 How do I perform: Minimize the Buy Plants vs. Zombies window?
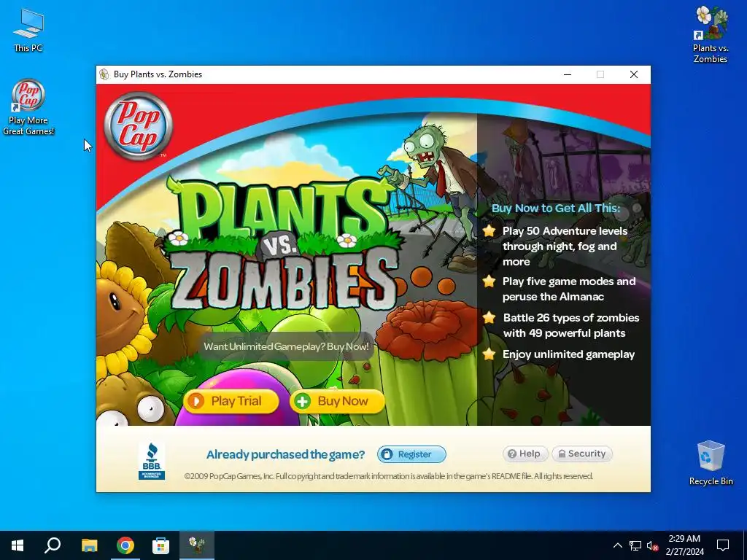click(568, 74)
